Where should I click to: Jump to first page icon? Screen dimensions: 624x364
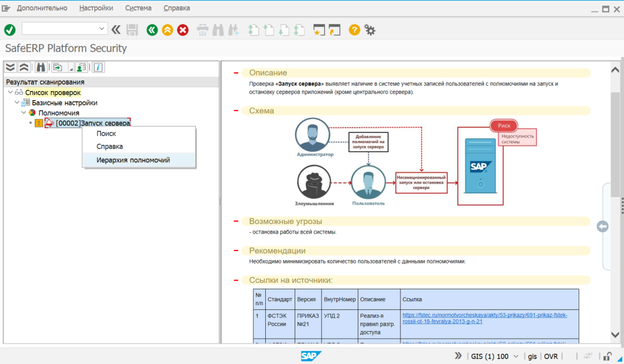click(253, 30)
